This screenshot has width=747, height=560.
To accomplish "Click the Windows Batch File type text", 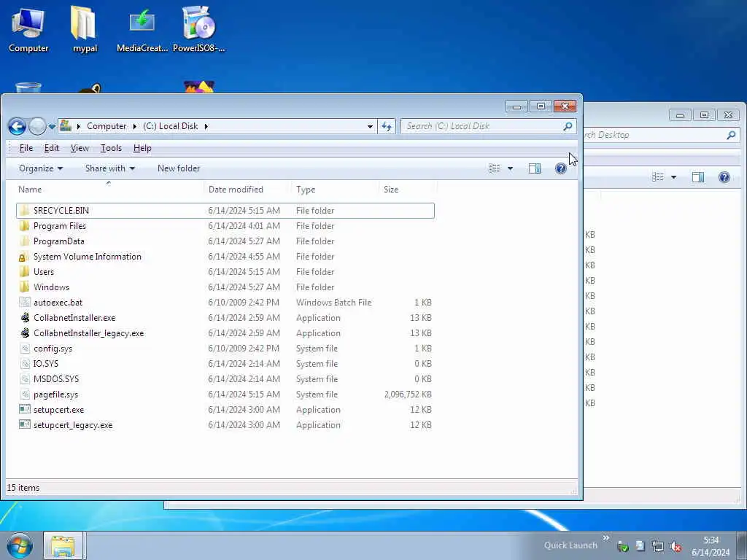I will [x=333, y=303].
